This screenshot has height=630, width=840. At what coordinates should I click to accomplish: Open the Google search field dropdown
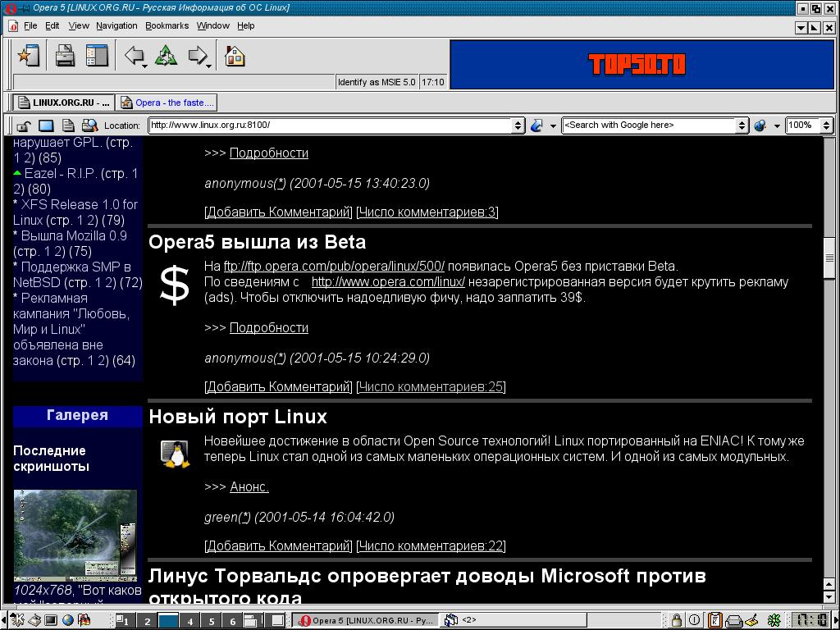click(742, 126)
